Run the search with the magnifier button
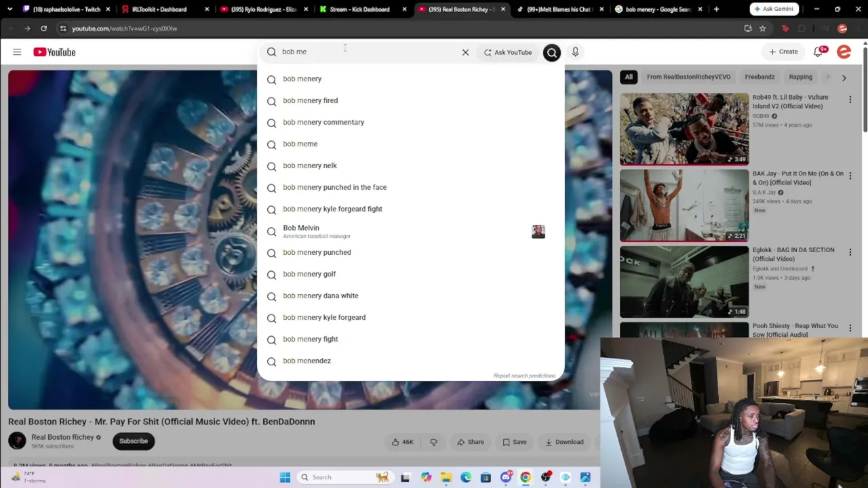Viewport: 868px width, 488px height. click(x=552, y=52)
